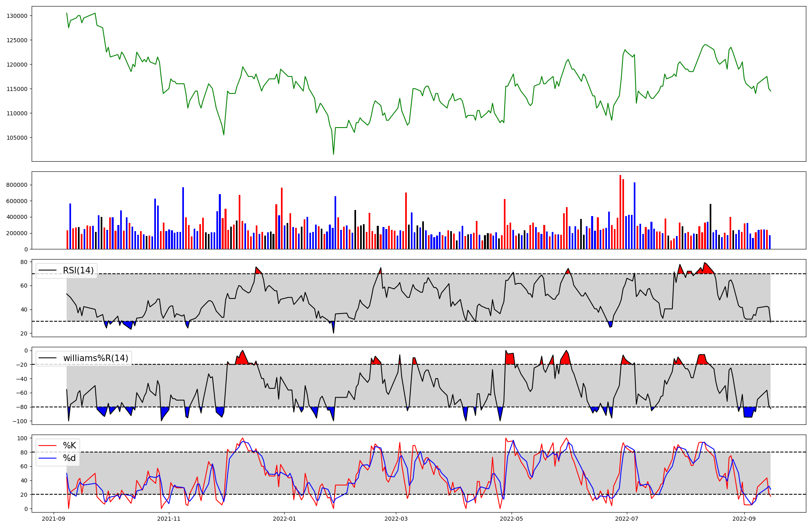Screen dimensions: 812x528
Task: Click the red %K legend line swatch
Action: [x=47, y=446]
